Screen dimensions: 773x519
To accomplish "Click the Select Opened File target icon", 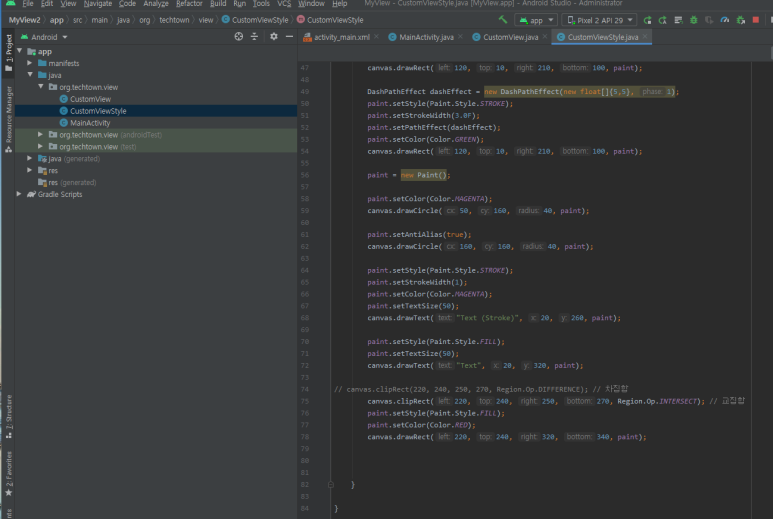I will 239,36.
